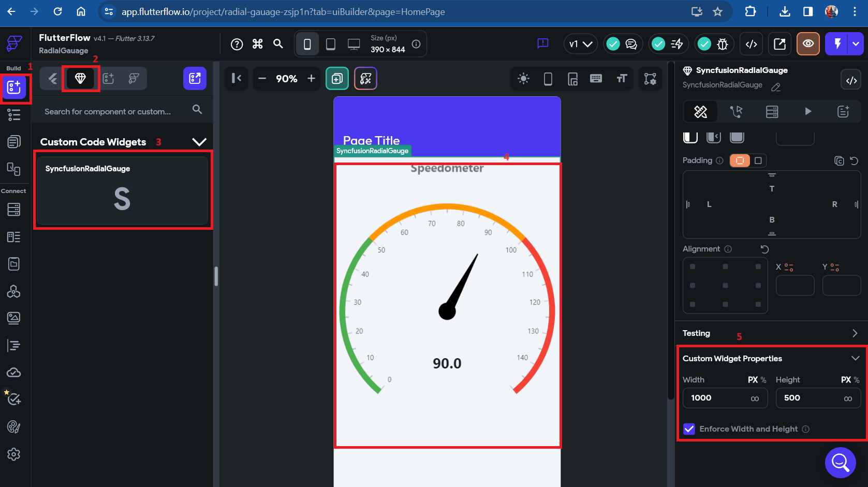The width and height of the screenshot is (868, 487).
Task: Open Theme Settings palette icon
Action: pyautogui.click(x=14, y=427)
